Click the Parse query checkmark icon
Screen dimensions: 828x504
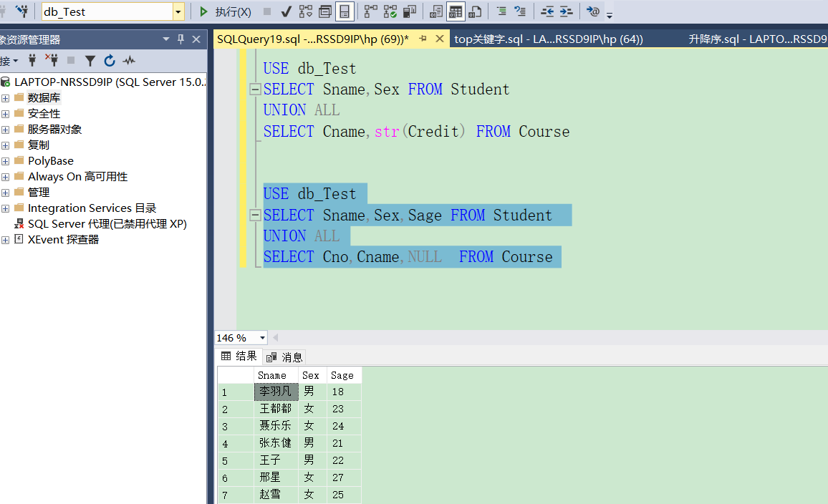click(x=287, y=11)
